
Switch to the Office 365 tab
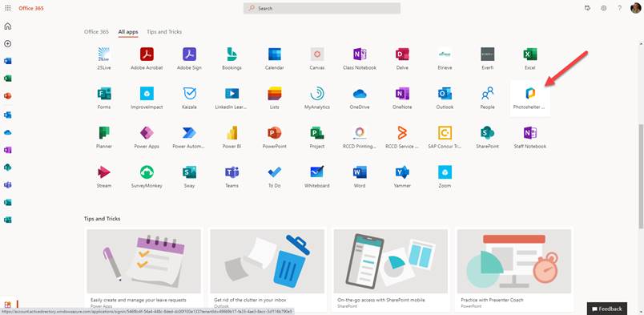coord(96,32)
